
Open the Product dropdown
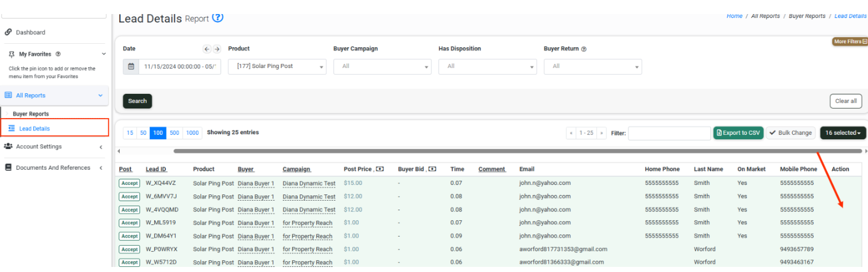[x=277, y=66]
